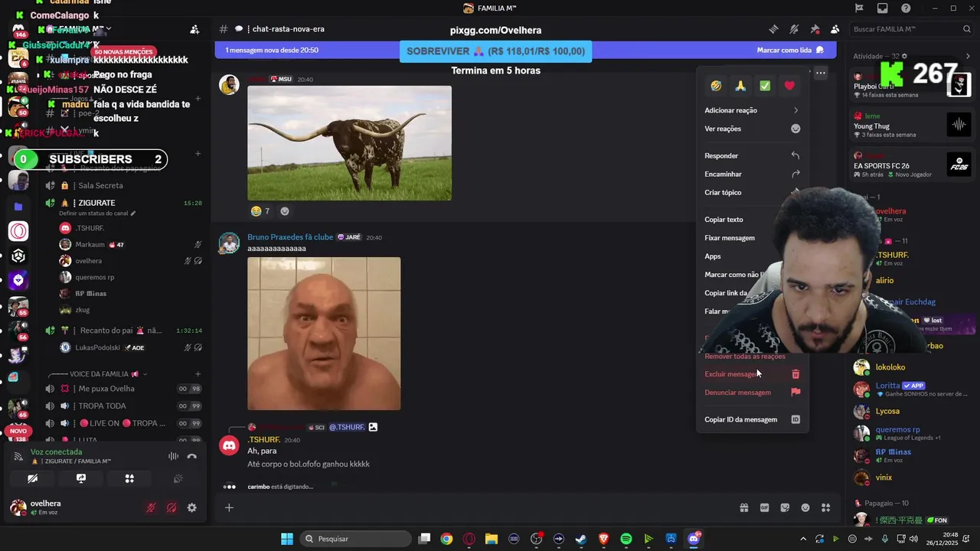Add channel to VOICE DA FAMILIA category
Image resolution: width=980 pixels, height=551 pixels.
(x=198, y=374)
